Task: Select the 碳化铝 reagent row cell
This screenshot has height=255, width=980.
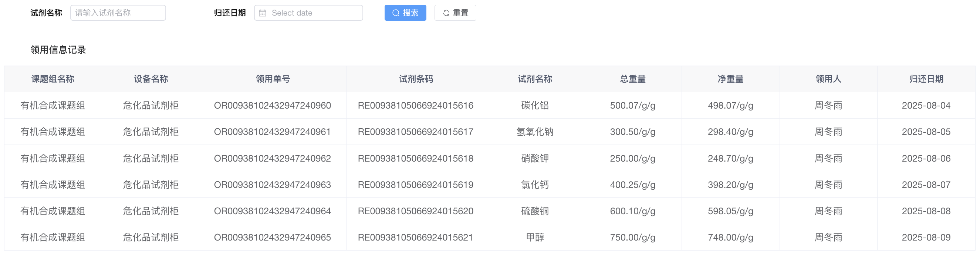Action: (535, 106)
